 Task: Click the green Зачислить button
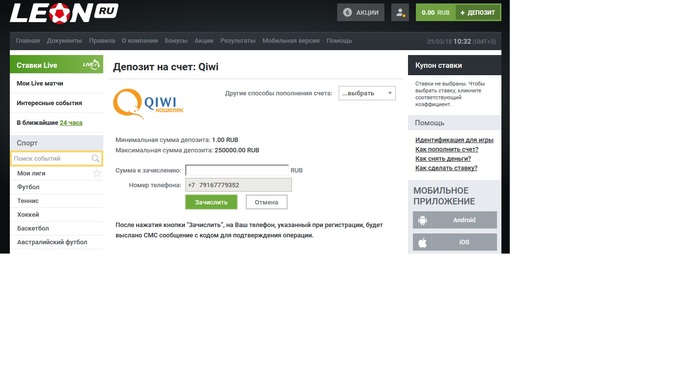211,202
